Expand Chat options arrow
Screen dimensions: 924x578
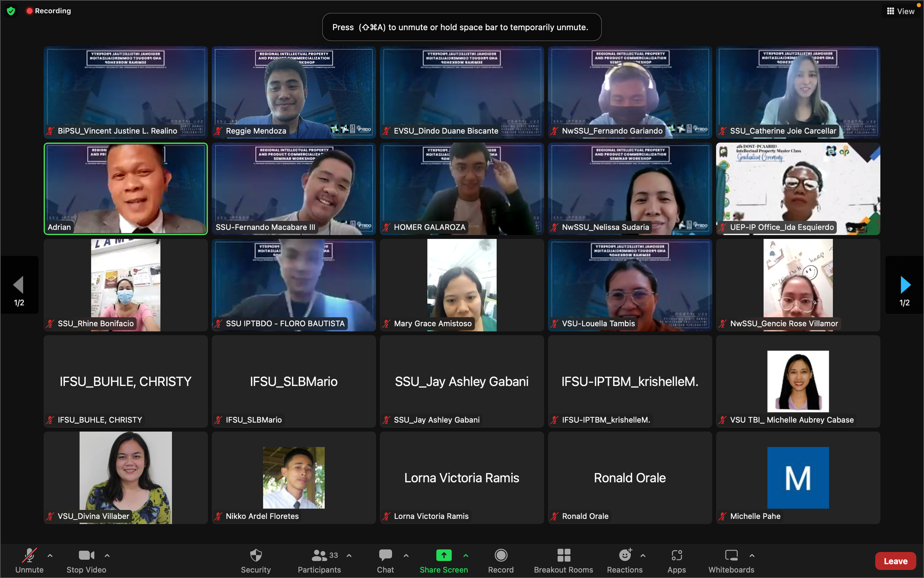click(406, 555)
